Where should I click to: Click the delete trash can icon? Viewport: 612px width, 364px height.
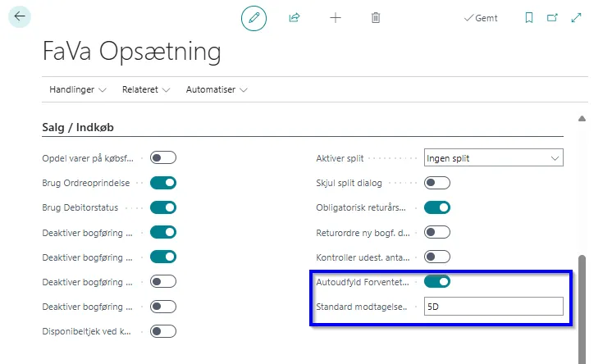pos(376,18)
